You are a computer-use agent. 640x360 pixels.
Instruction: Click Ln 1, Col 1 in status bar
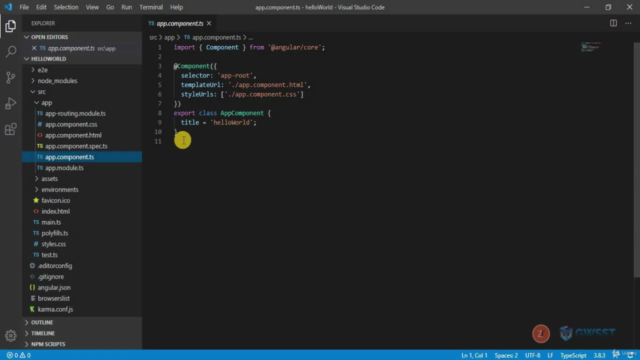474,355
